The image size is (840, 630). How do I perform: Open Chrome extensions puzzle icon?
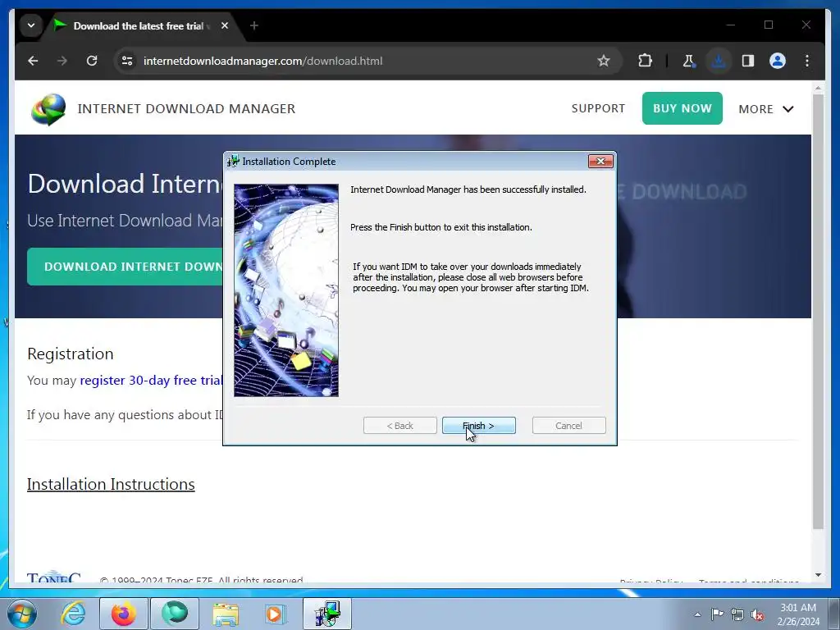[645, 61]
